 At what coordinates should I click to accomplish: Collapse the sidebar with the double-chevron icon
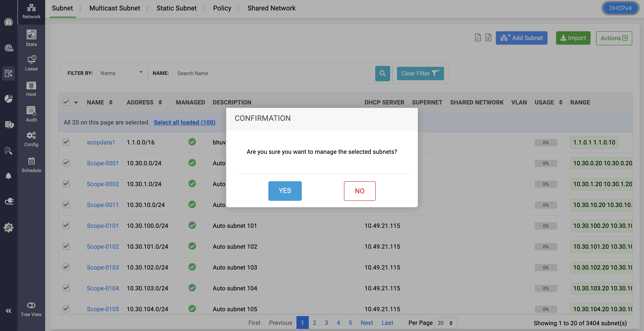coord(9,311)
